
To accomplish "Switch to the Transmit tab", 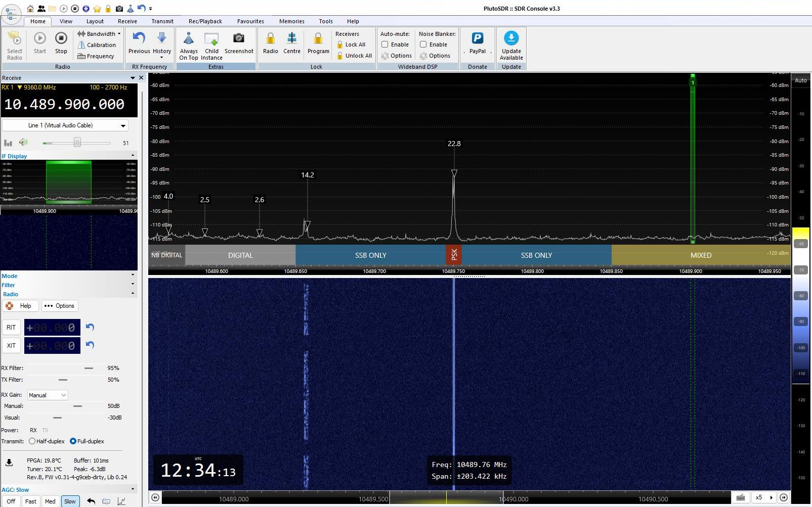I will click(162, 21).
